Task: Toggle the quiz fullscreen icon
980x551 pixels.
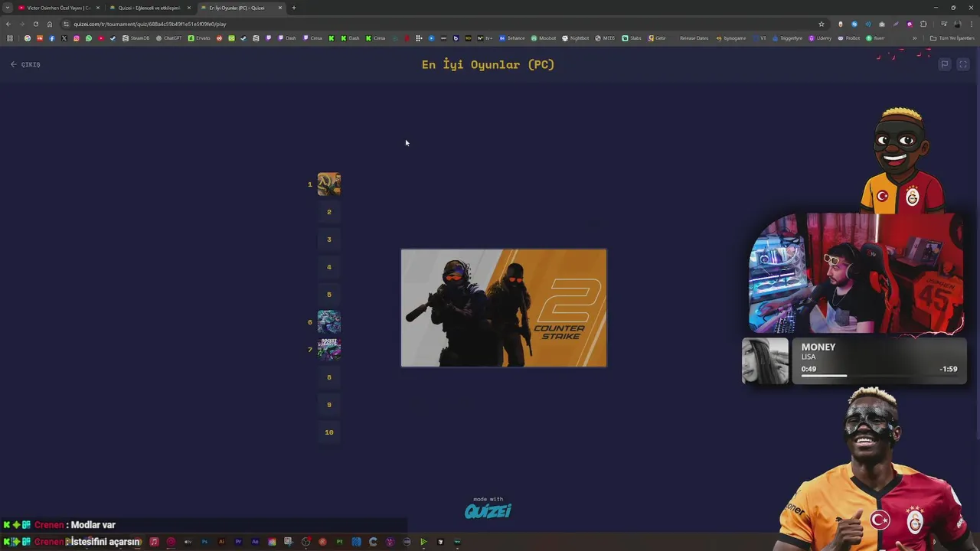Action: (963, 64)
